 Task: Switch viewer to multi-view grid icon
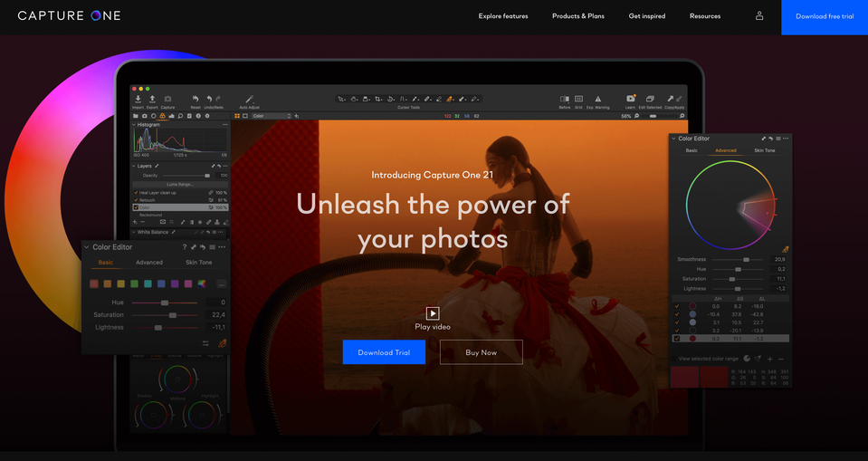point(237,116)
